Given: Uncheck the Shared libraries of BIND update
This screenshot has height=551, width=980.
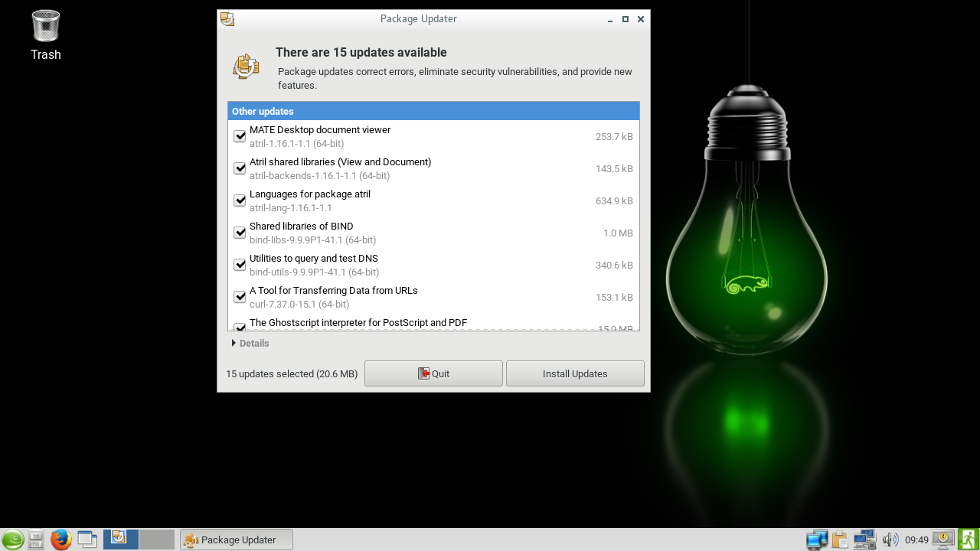Looking at the screenshot, I should tap(240, 233).
